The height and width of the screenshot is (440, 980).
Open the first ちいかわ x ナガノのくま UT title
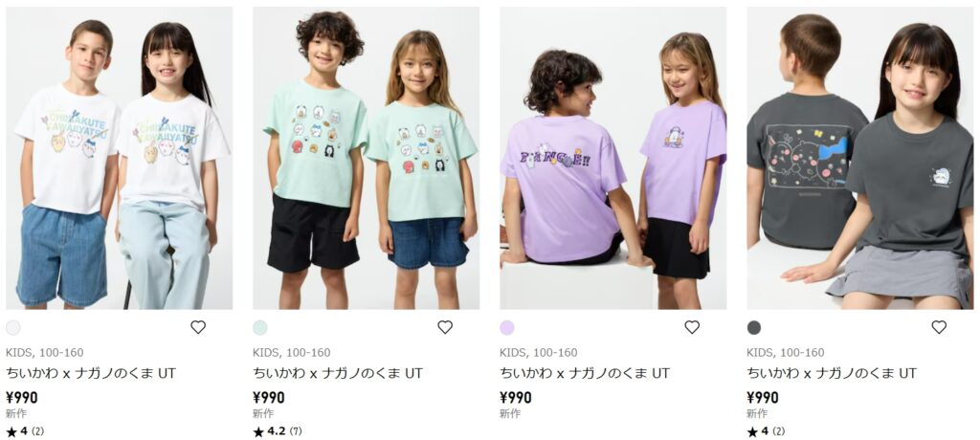[91, 374]
